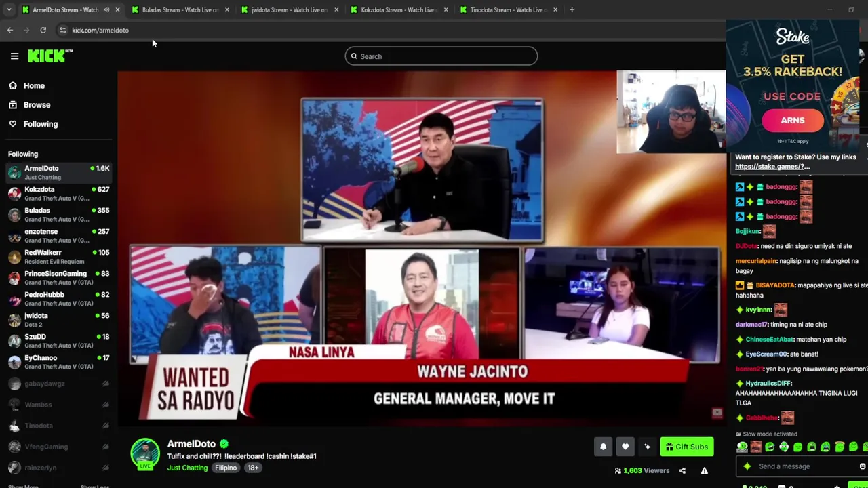This screenshot has height=488, width=868.
Task: Open the stake.games link in chat
Action: pos(772,167)
